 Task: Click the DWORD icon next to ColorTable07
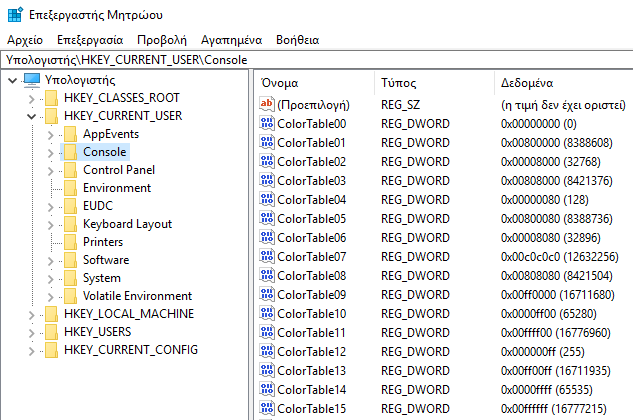[x=267, y=257]
